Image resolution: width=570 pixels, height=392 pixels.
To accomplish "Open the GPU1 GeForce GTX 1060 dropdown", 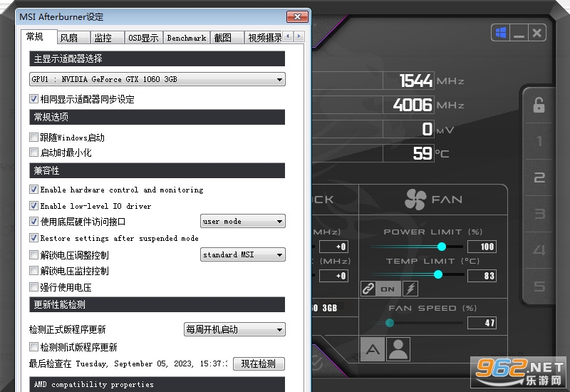I will (x=157, y=79).
